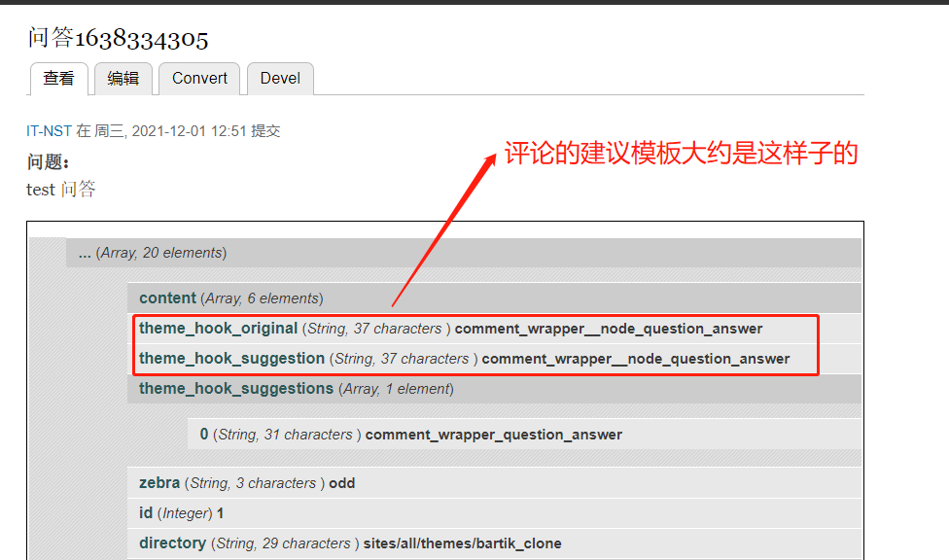Click the zebra row with value odd
This screenshot has height=560, width=949.
(x=246, y=483)
